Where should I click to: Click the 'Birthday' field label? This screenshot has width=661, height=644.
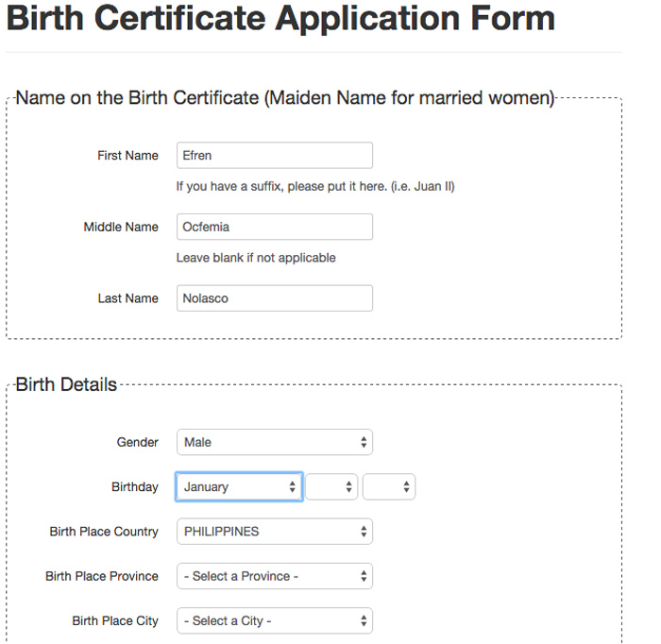(x=134, y=487)
